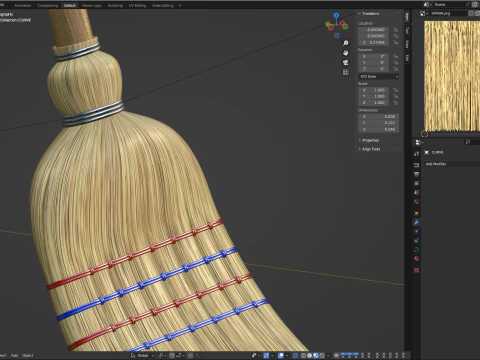Click the new scene icon in top bar
This screenshot has height=360, width=480.
point(475,4)
